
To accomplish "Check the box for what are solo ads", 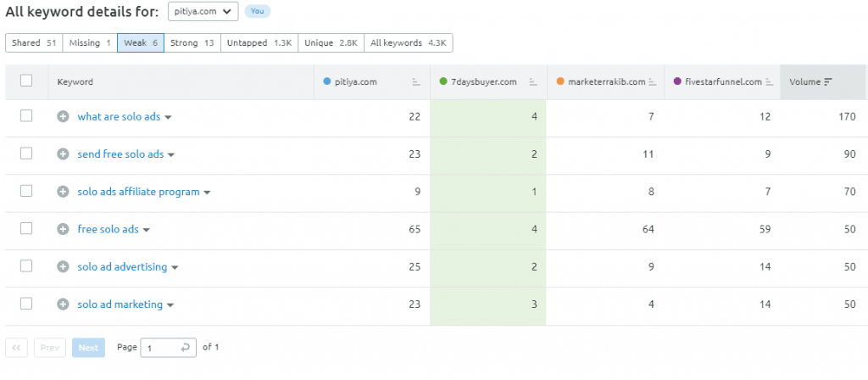I will (x=26, y=115).
